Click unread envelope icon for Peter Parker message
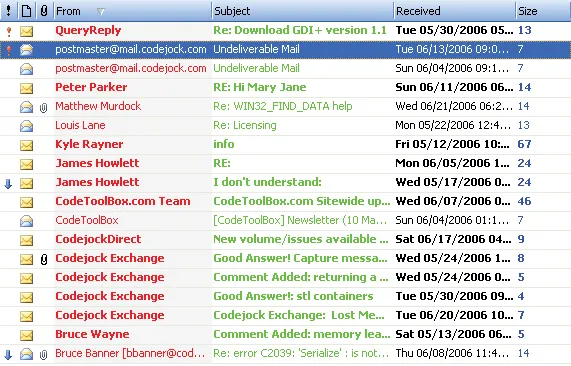571x366 pixels. pyautogui.click(x=26, y=88)
